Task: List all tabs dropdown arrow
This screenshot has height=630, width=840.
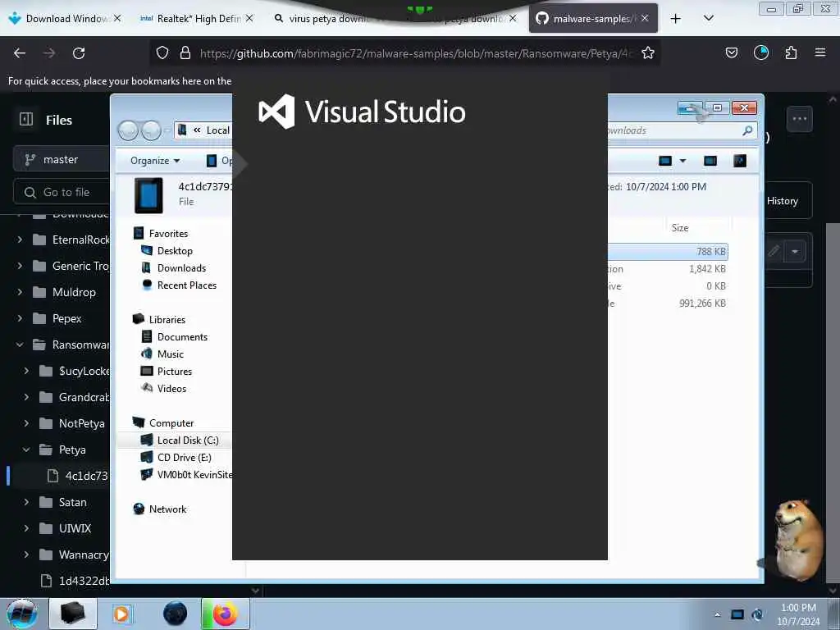Action: tap(708, 18)
